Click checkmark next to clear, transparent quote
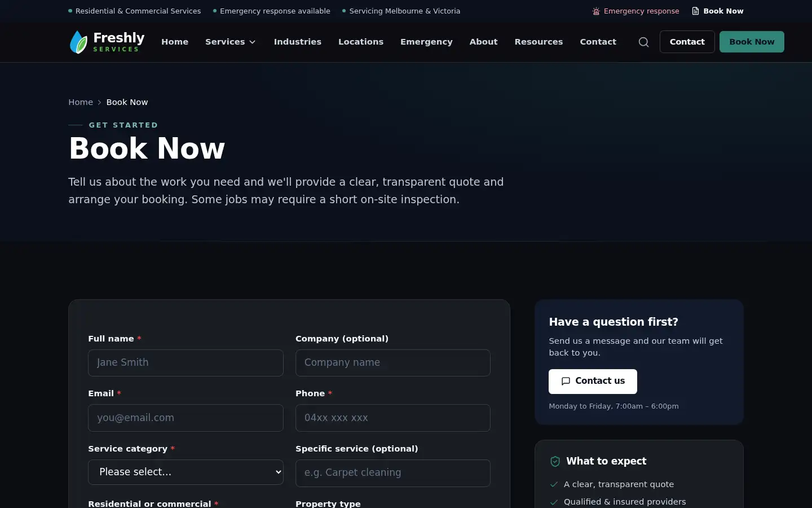 click(554, 484)
